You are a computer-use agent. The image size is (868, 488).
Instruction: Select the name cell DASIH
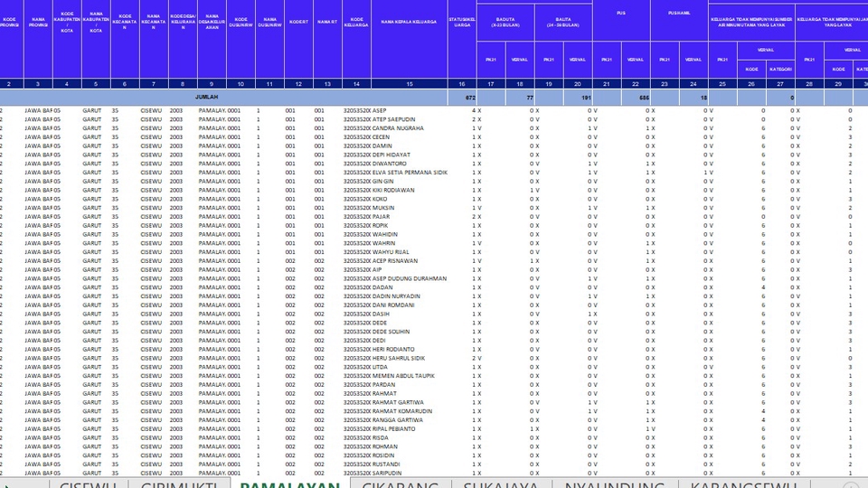pos(381,314)
